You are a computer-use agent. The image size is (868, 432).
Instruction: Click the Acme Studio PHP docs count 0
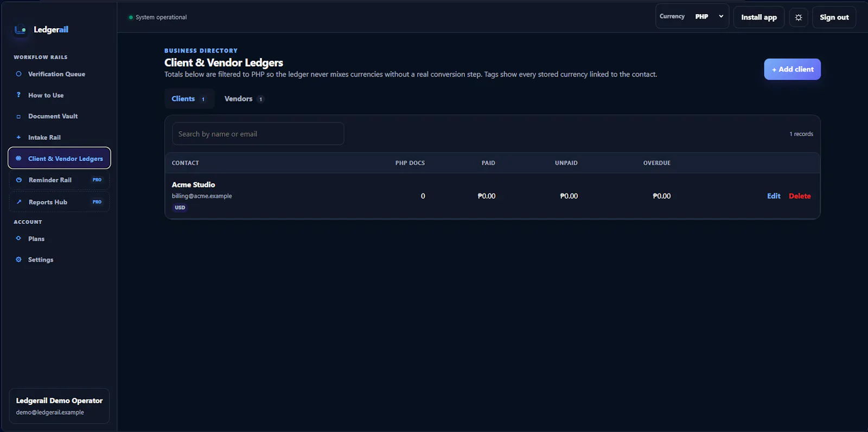pos(423,196)
